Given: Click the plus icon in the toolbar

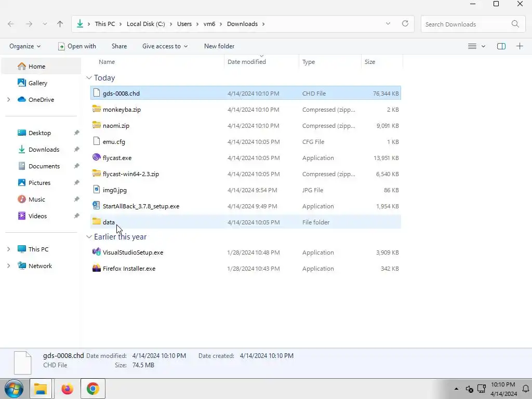Looking at the screenshot, I should point(520,46).
